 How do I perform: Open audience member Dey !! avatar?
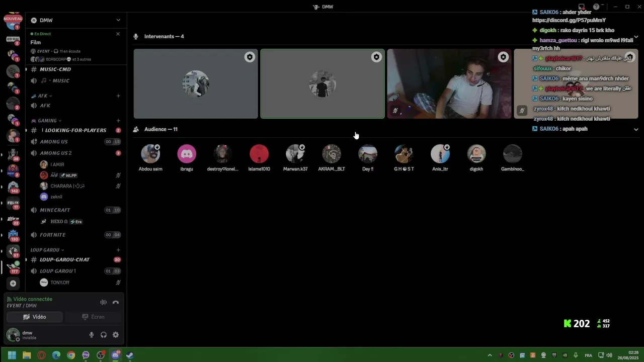(368, 154)
